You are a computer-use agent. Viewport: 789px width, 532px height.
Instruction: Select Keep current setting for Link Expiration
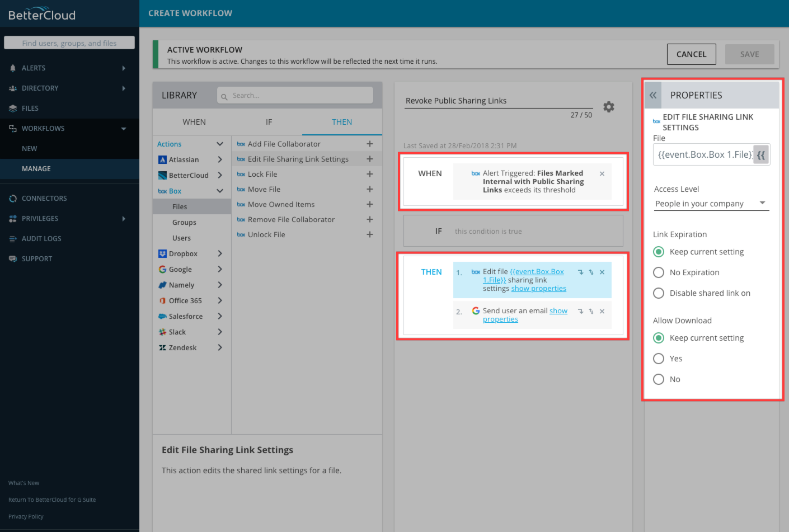659,252
